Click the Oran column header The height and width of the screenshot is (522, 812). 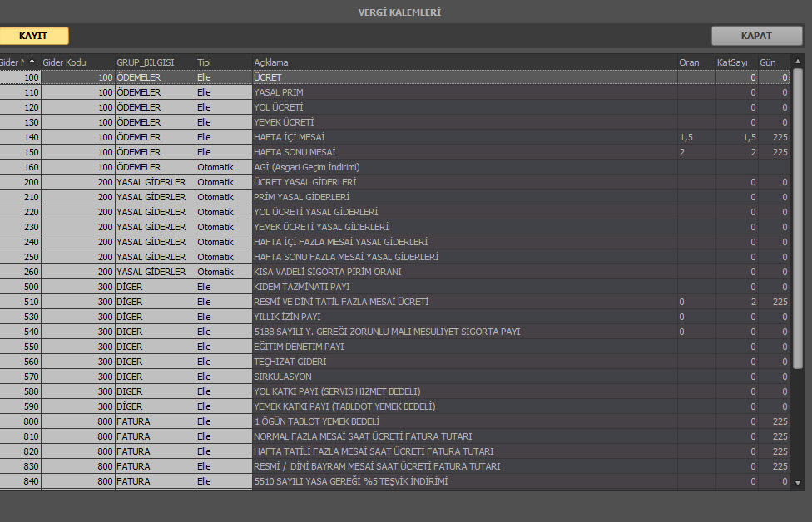point(696,62)
